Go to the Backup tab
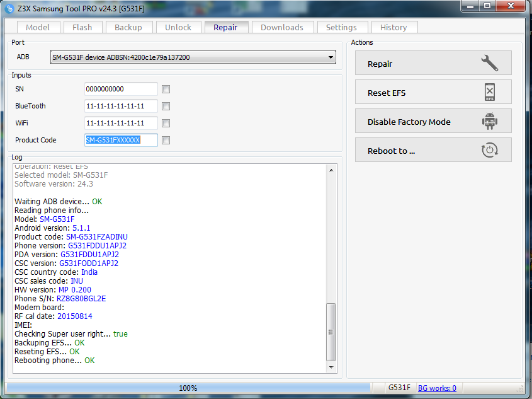This screenshot has width=532, height=399. [x=128, y=27]
